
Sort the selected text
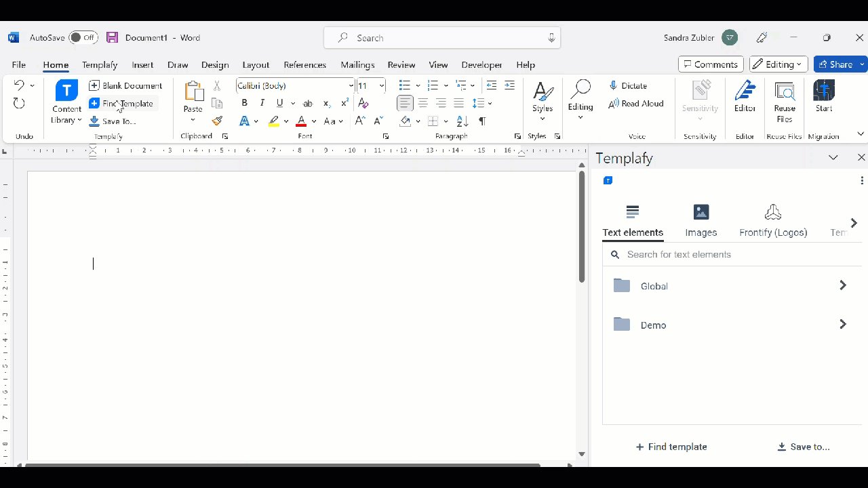pyautogui.click(x=462, y=121)
